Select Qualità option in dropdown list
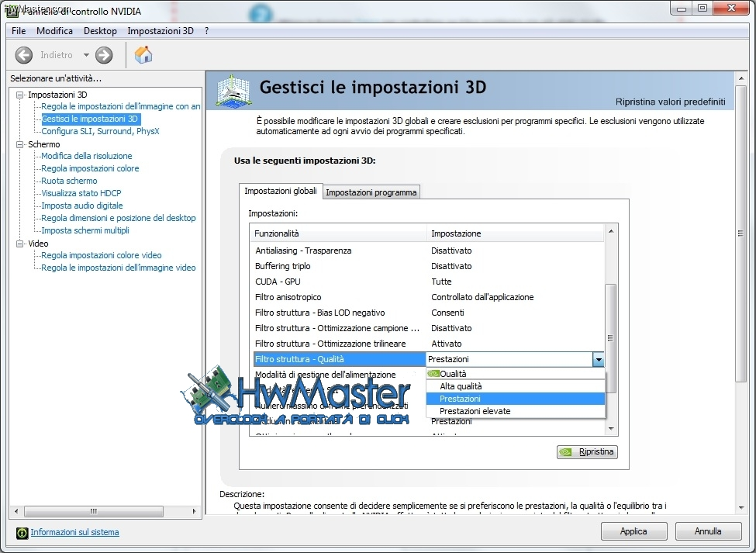Screen dimensions: 756x553 click(516, 374)
